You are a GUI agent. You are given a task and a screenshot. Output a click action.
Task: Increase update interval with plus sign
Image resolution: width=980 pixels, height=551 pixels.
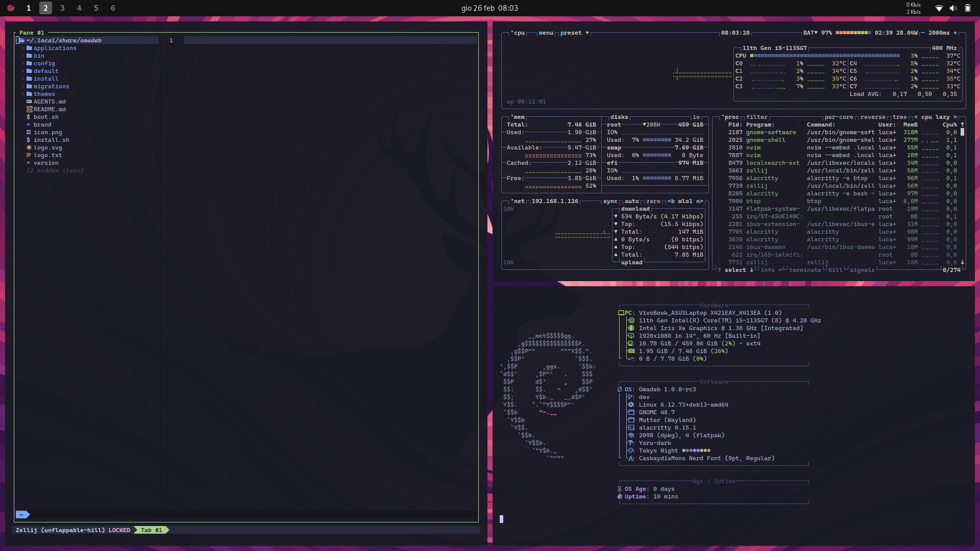click(955, 33)
